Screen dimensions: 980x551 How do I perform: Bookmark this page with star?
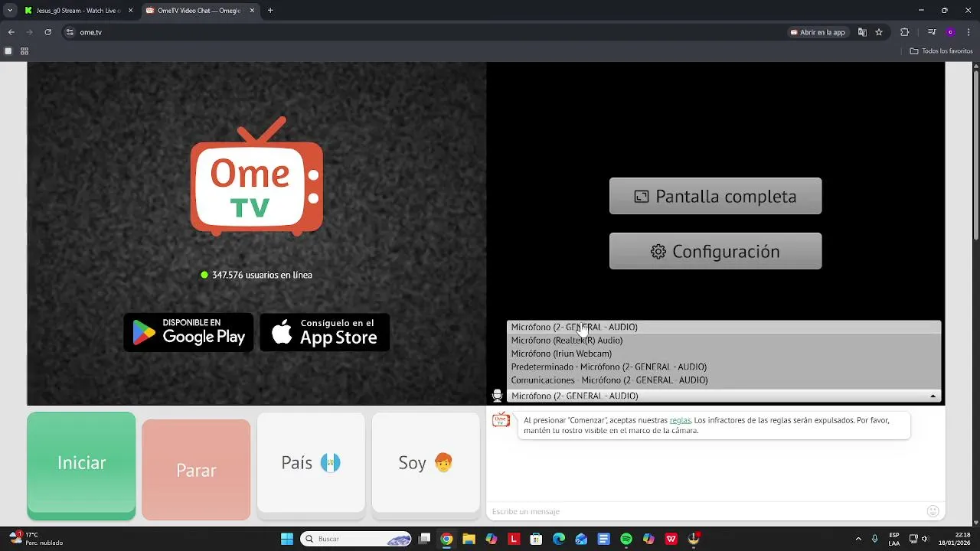pyautogui.click(x=879, y=32)
